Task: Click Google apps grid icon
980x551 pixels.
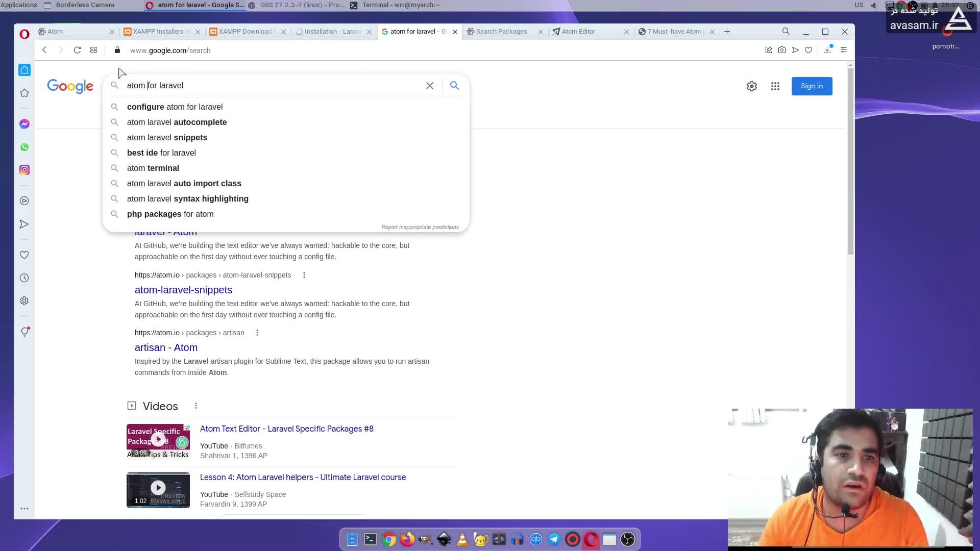Action: [x=775, y=86]
